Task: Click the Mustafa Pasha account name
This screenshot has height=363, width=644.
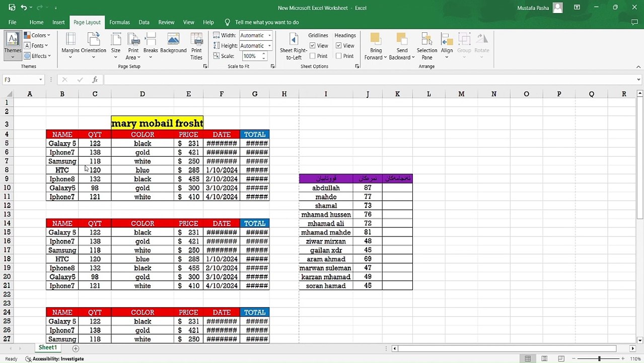Action: pyautogui.click(x=533, y=8)
